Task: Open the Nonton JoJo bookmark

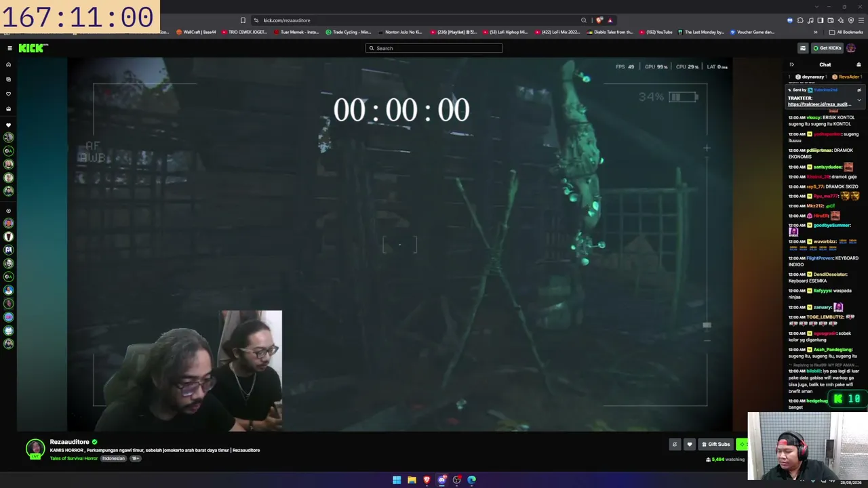Action: [400, 32]
